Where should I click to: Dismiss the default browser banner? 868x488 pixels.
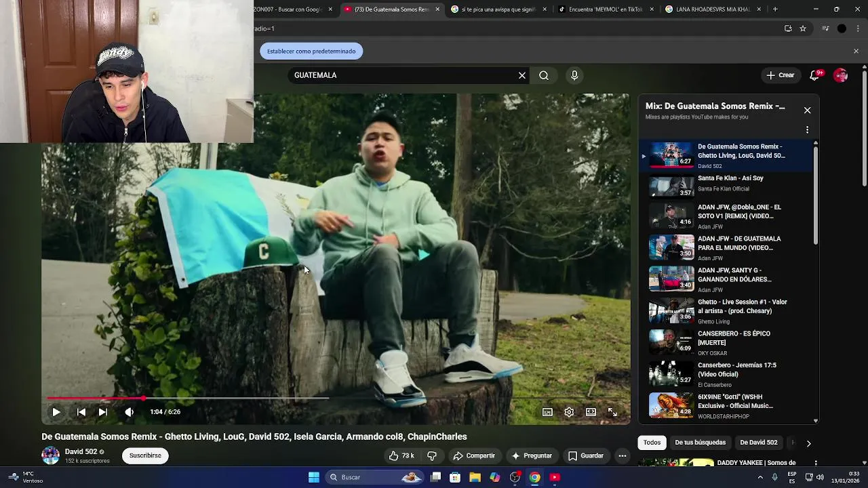[x=856, y=51]
